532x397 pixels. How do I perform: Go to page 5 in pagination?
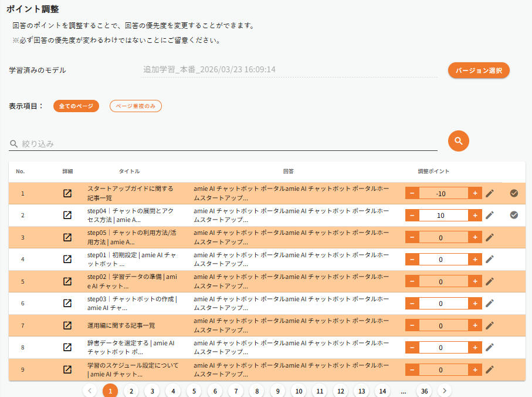[194, 391]
